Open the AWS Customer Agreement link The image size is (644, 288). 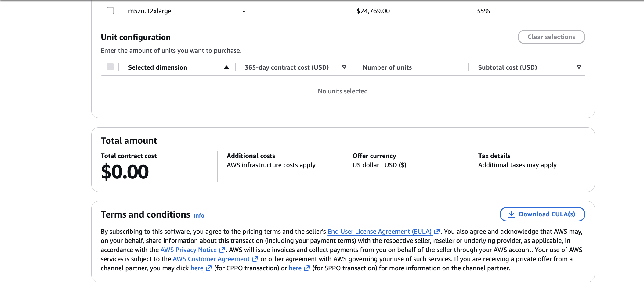point(211,259)
